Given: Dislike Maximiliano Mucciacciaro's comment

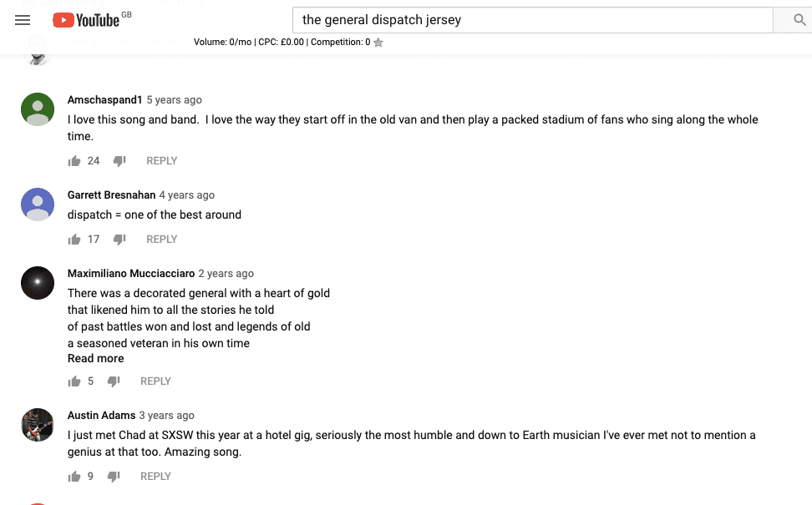Looking at the screenshot, I should point(114,381).
